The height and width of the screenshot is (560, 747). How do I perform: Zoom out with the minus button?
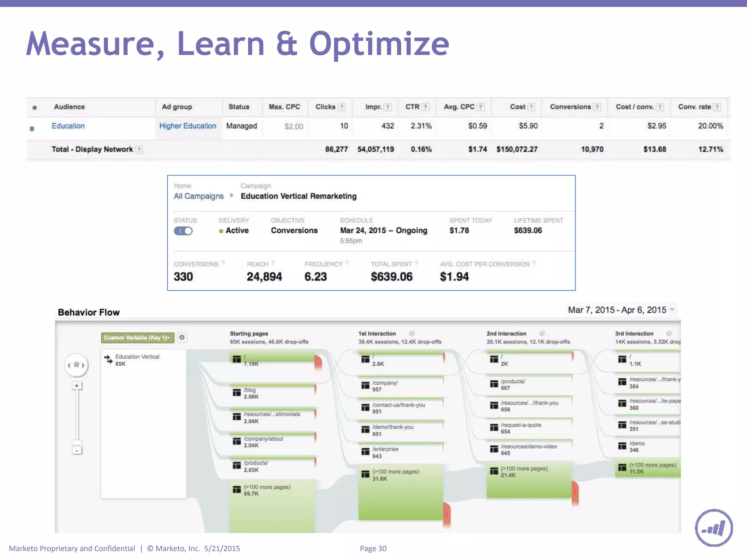click(77, 451)
